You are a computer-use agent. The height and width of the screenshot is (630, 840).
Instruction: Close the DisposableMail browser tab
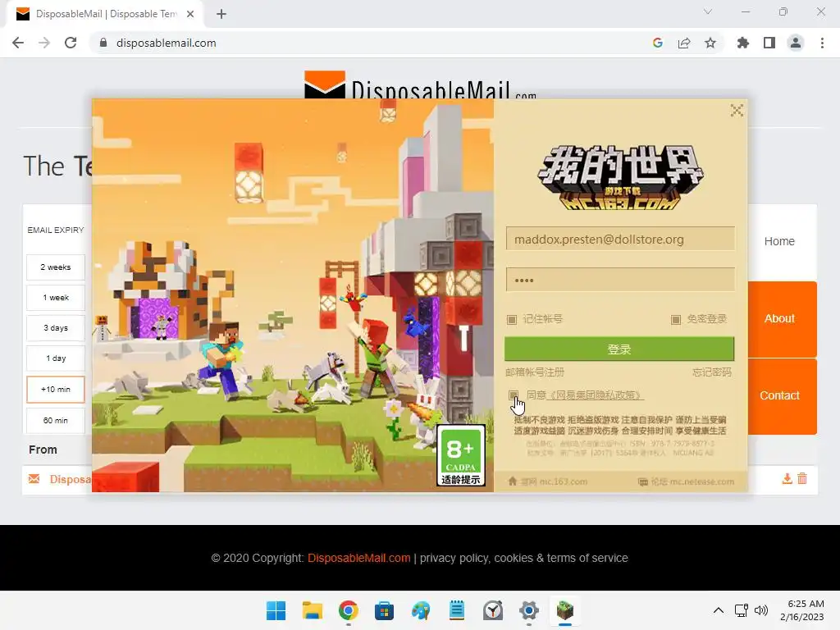coord(190,14)
